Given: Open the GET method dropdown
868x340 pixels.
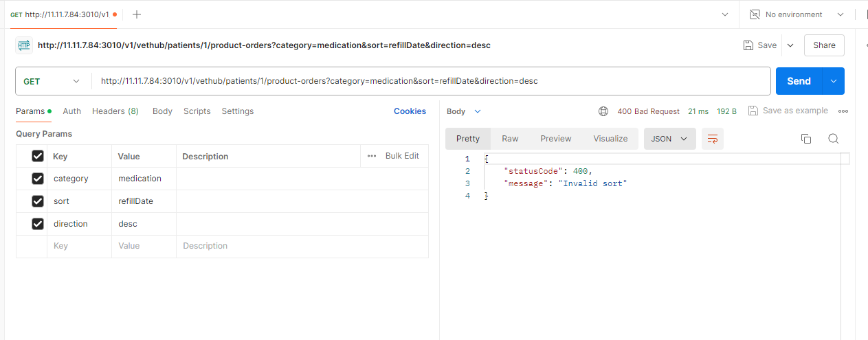Looking at the screenshot, I should point(53,81).
